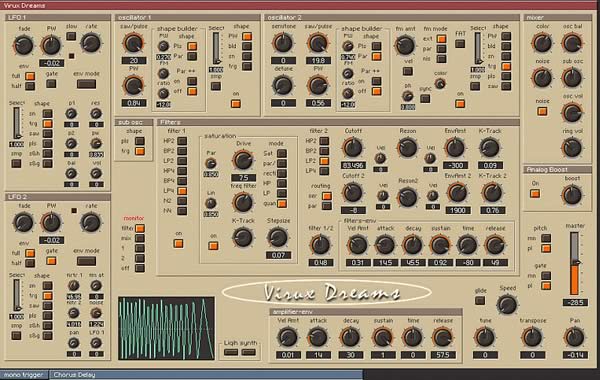Click the Analog Boost boost knob

(572, 195)
